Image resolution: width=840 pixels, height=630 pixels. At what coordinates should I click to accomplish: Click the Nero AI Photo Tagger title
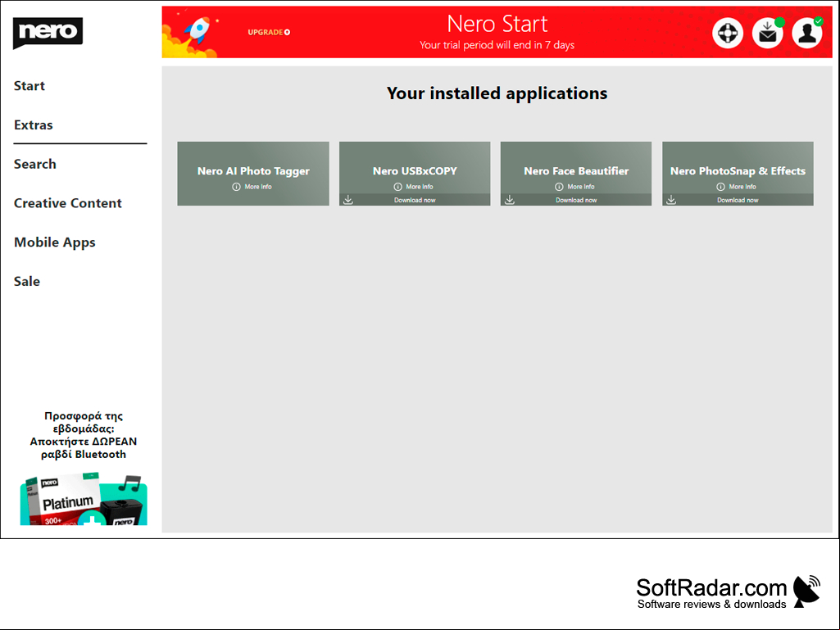(253, 171)
